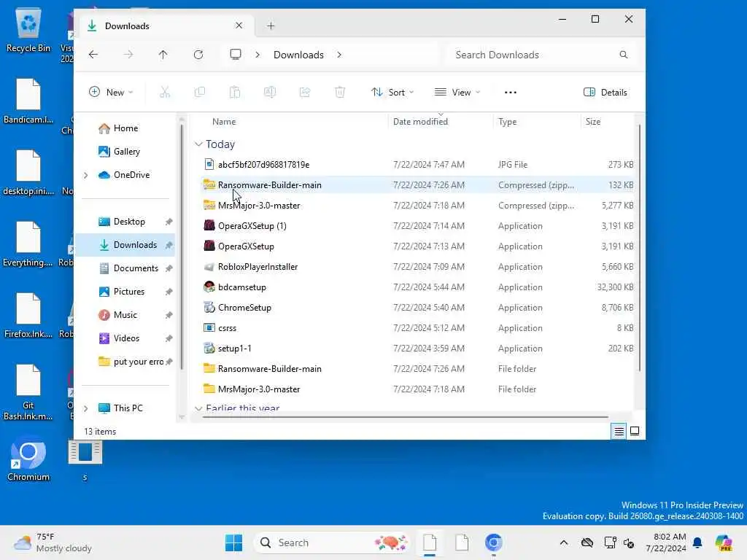
Task: Open the New dropdown menu
Action: 111,93
